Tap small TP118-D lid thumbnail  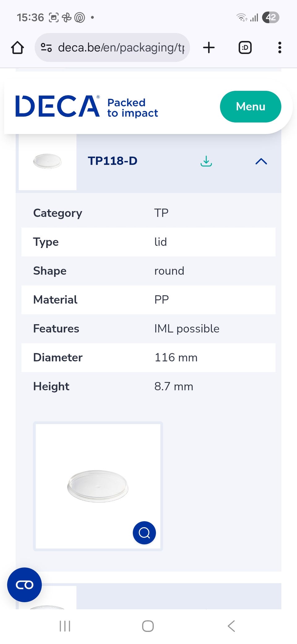tap(47, 161)
